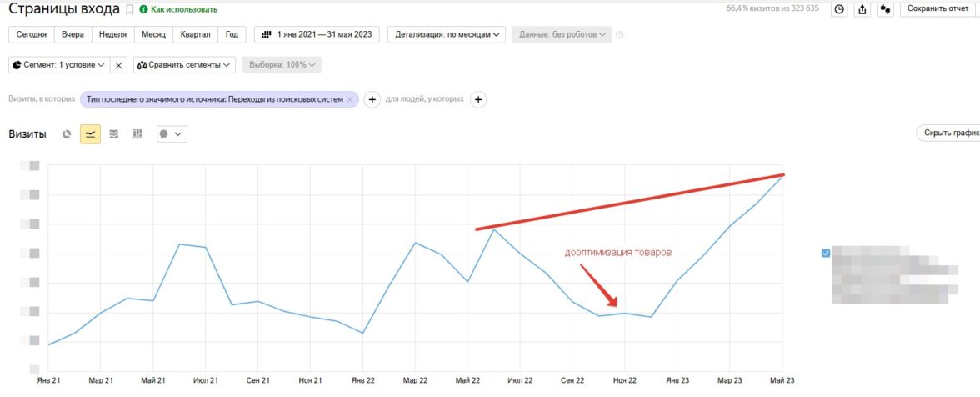Uncheck the blurred series legend checkbox

point(826,253)
